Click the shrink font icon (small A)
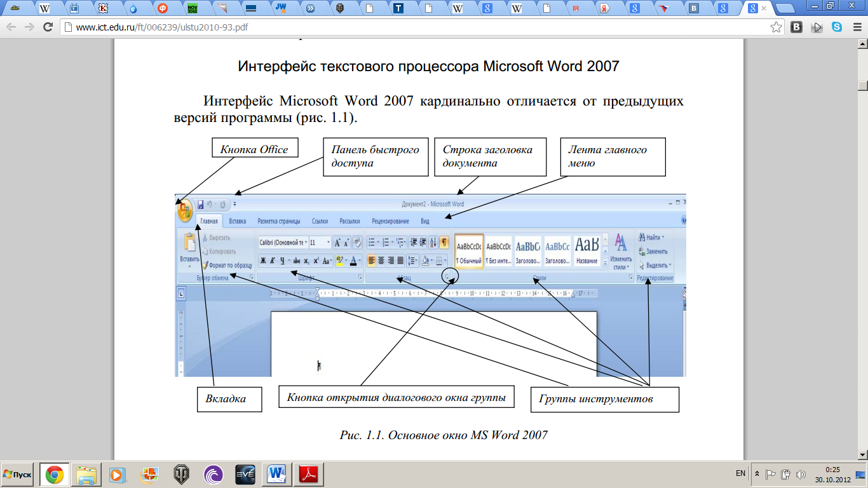Viewport: 868px width, 488px height. [x=346, y=243]
